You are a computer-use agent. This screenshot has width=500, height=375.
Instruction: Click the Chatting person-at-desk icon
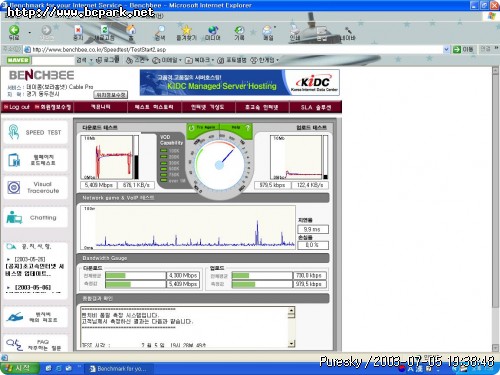[x=14, y=217]
